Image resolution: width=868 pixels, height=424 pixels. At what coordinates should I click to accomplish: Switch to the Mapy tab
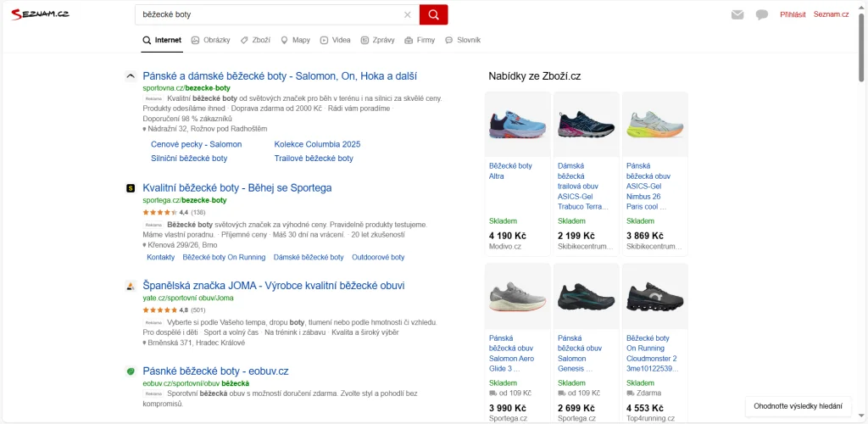296,41
